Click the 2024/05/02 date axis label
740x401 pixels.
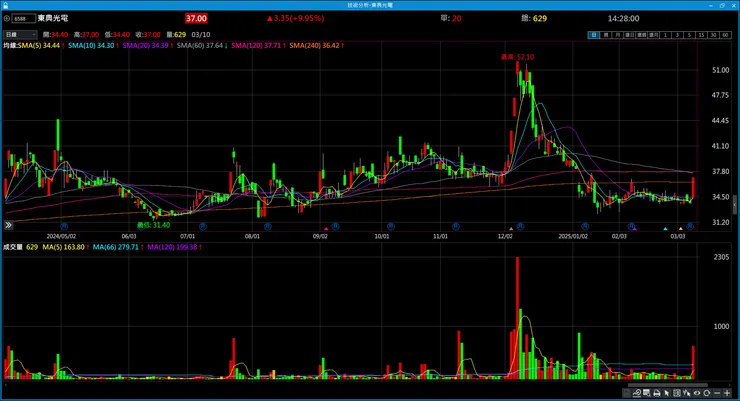(x=61, y=236)
